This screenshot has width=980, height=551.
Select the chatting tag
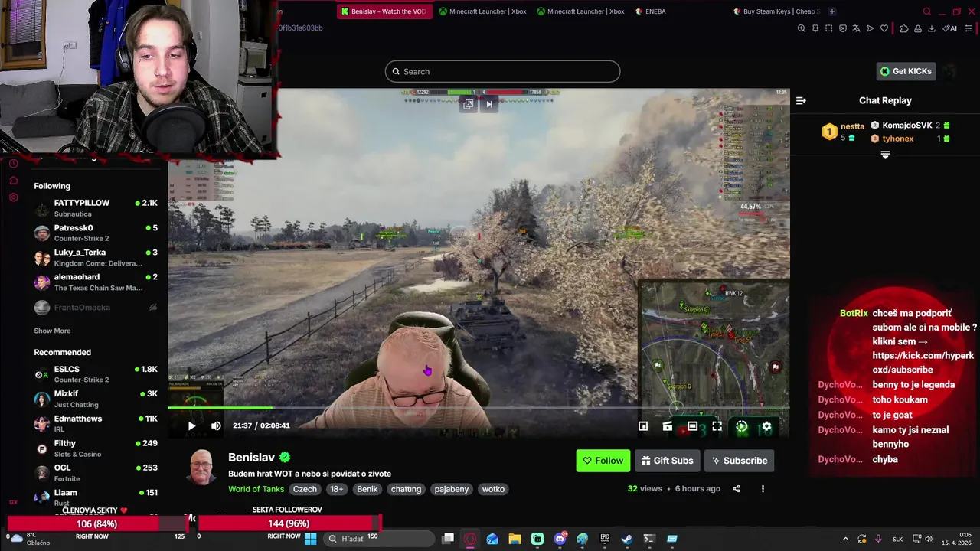tap(406, 489)
